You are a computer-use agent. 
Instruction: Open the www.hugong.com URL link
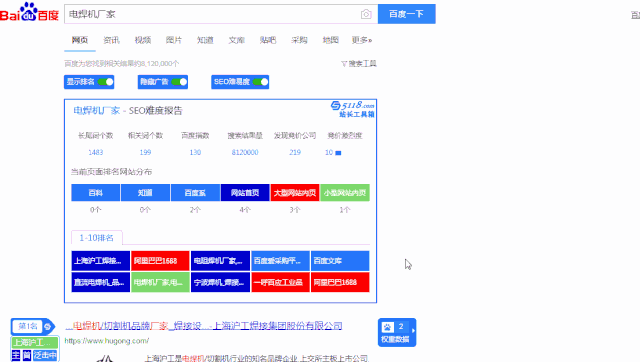click(x=107, y=341)
